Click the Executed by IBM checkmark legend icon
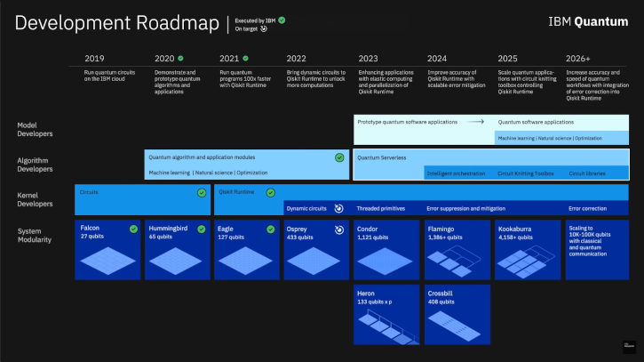This screenshot has height=362, width=644. coord(282,20)
